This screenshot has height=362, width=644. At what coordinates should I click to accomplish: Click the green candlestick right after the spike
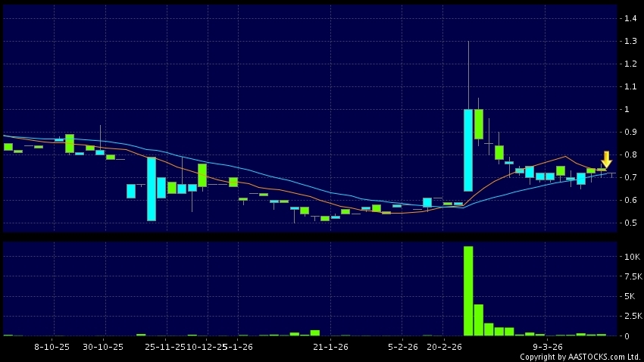coord(479,124)
